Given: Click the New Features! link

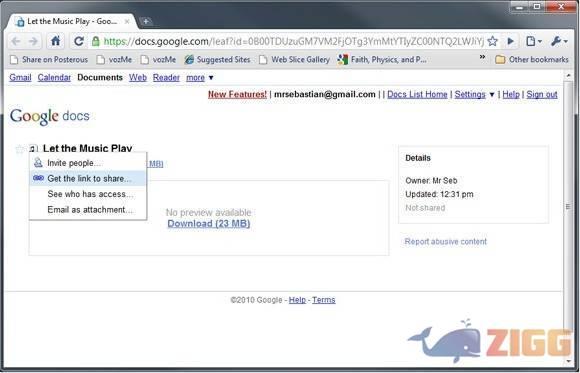Looking at the screenshot, I should pos(237,94).
